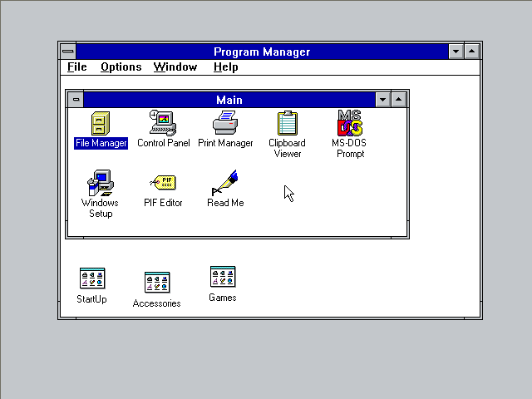The width and height of the screenshot is (532, 399).
Task: Minimize the Main group window
Action: 382,100
